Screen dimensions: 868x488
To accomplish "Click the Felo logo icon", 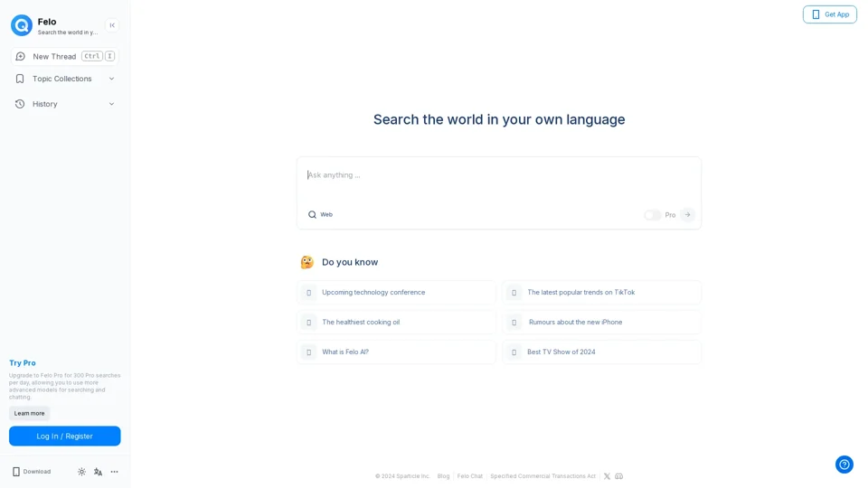I will click(x=22, y=25).
